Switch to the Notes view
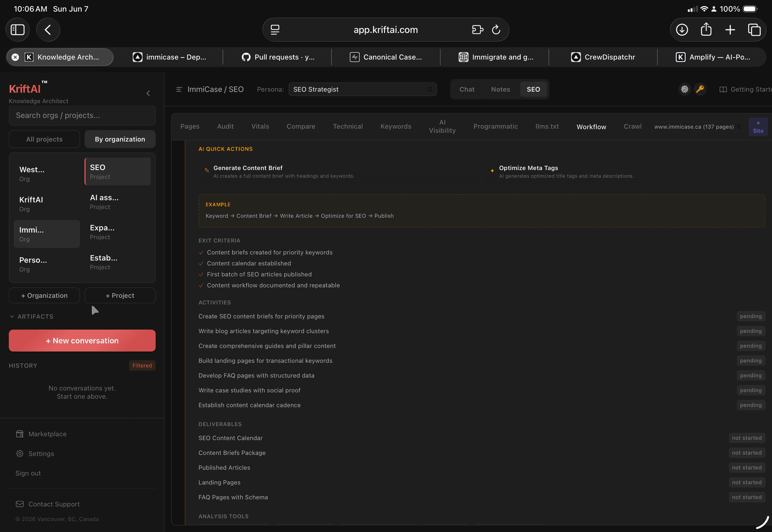The image size is (772, 532). coord(500,89)
